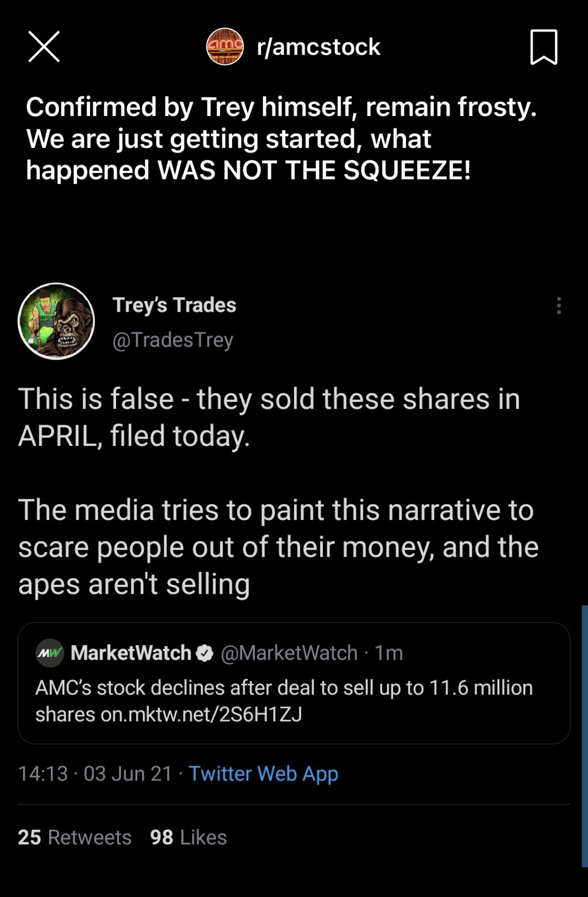Click the MarketWatch verified badge
588x897 pixels.
pos(205,653)
